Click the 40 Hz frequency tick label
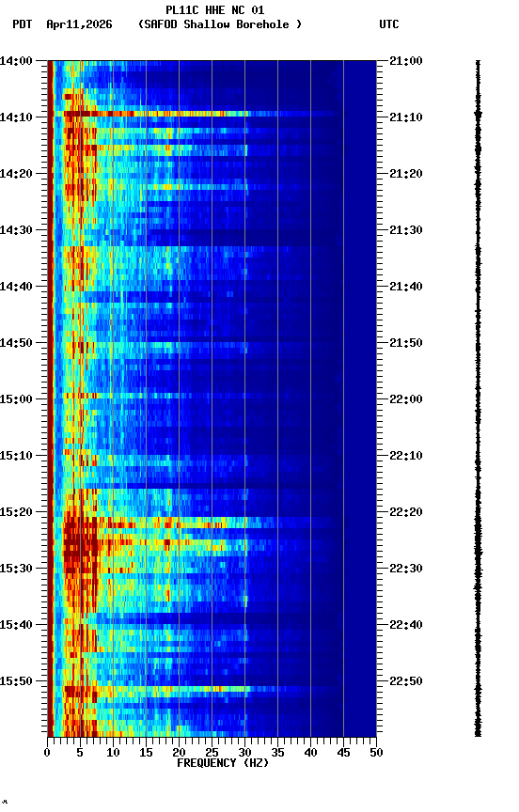 310,753
